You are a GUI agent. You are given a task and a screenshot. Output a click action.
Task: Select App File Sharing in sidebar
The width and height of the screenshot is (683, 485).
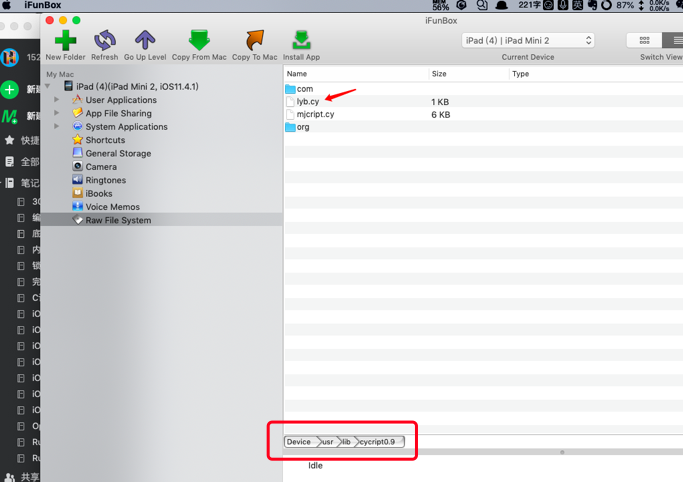tap(118, 113)
